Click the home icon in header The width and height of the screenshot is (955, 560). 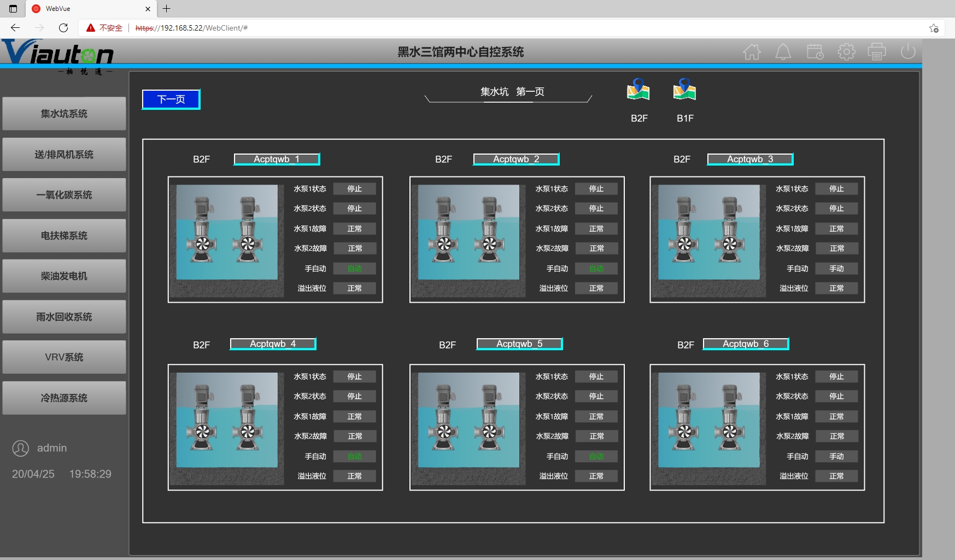coord(752,52)
